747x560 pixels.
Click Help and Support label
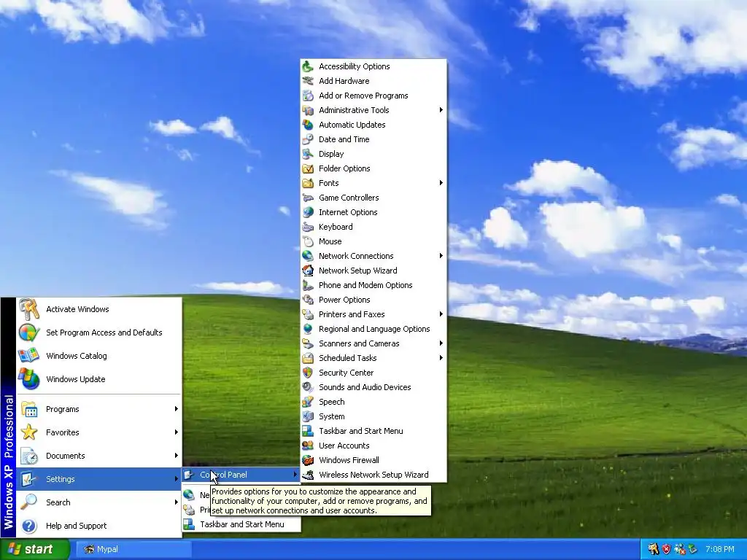[76, 526]
